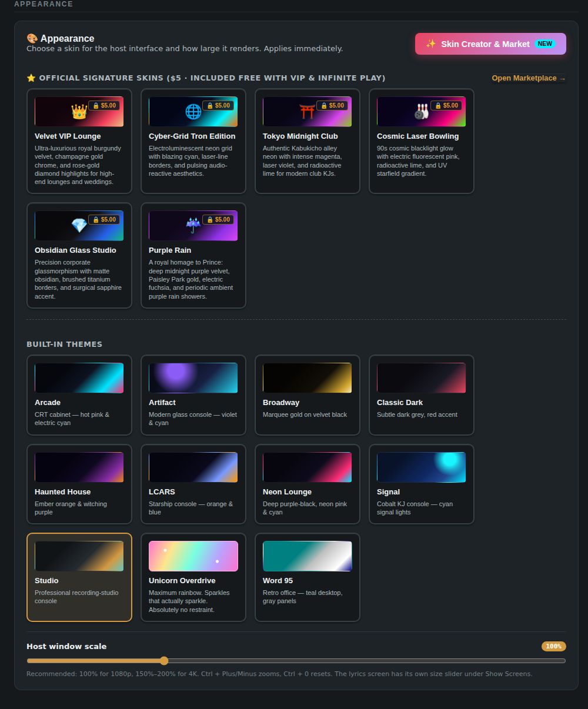Screen dimensions: 588x709
Task: Click the $5.00 lock badge on Cosmic Laser Bowling
Action: point(446,106)
